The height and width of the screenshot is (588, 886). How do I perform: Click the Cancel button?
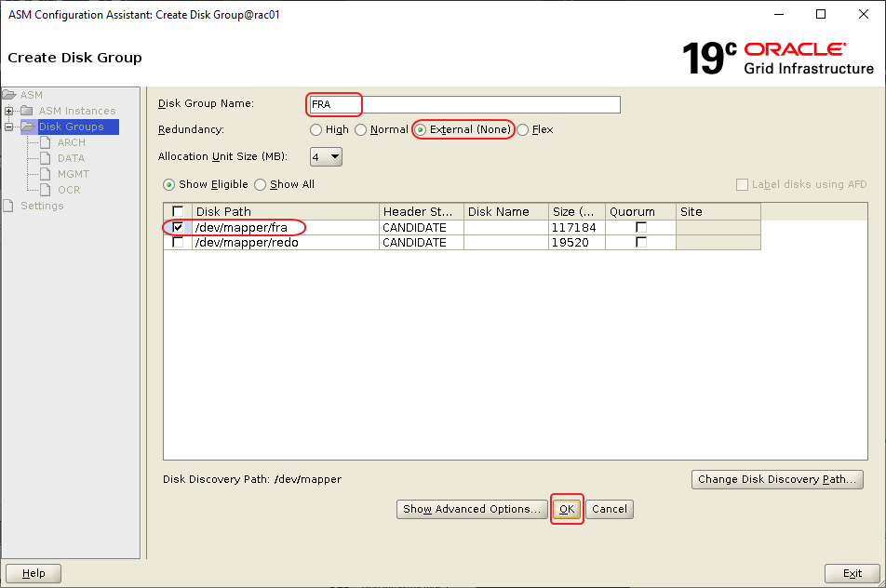[x=609, y=509]
